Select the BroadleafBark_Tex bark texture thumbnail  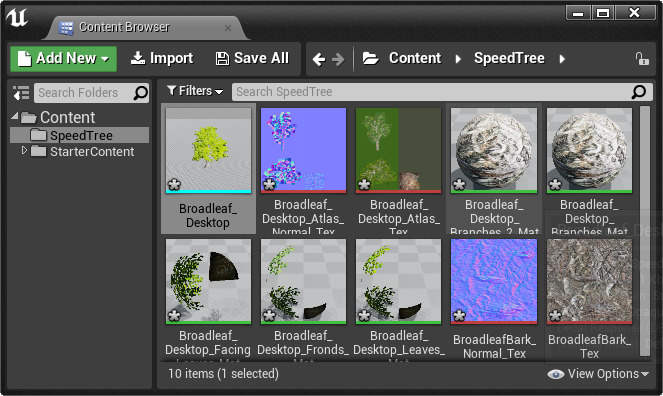[589, 281]
